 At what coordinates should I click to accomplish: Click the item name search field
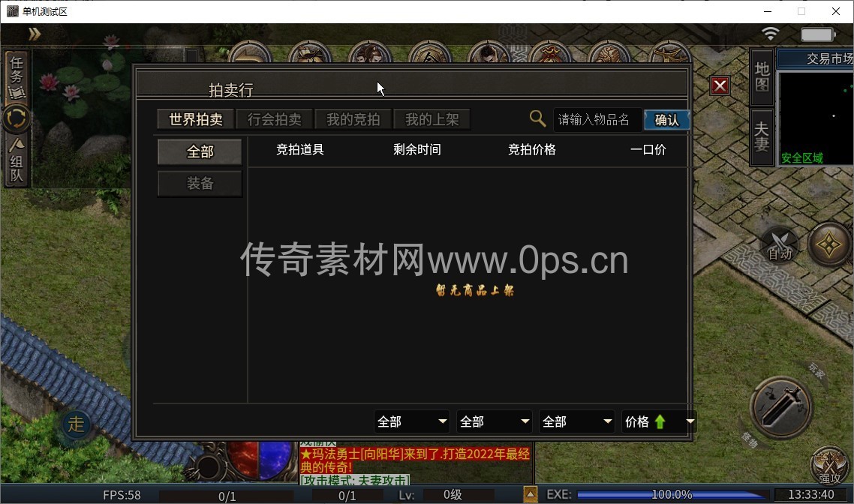pyautogui.click(x=597, y=120)
